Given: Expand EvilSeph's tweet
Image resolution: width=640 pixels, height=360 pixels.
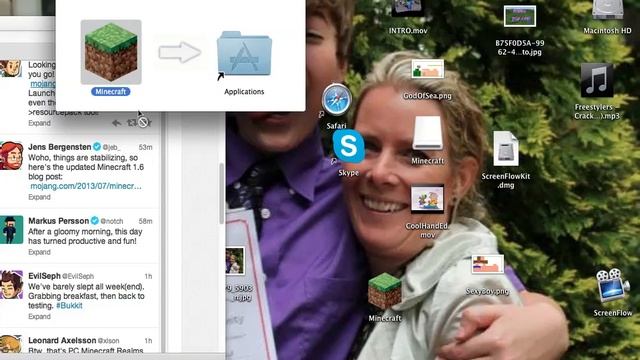Looking at the screenshot, I should (39, 316).
